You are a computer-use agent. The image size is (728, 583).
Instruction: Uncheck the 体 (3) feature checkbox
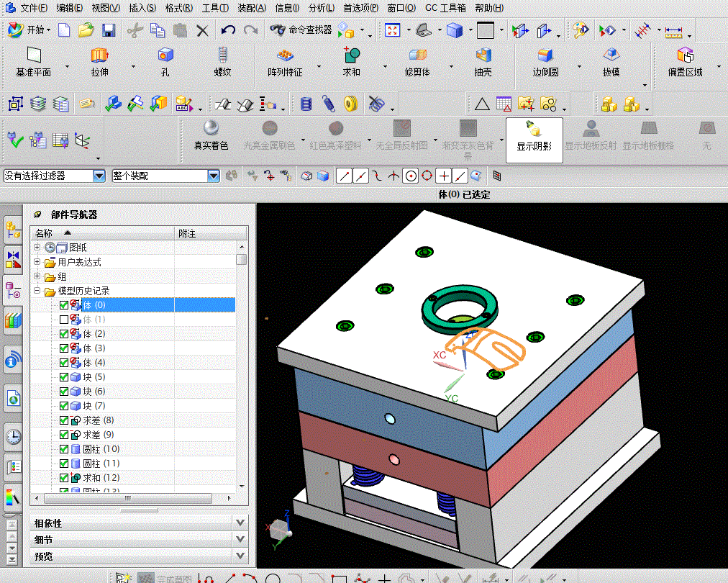click(64, 348)
